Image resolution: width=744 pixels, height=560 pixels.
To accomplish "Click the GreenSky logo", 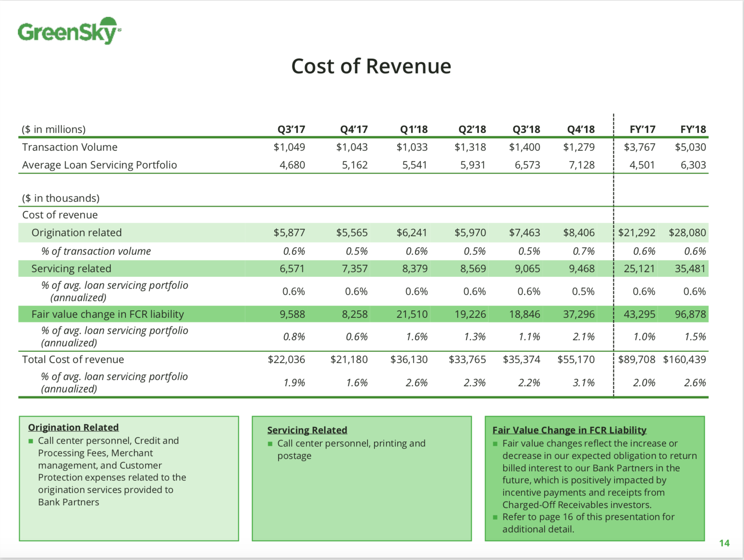I will tap(69, 31).
